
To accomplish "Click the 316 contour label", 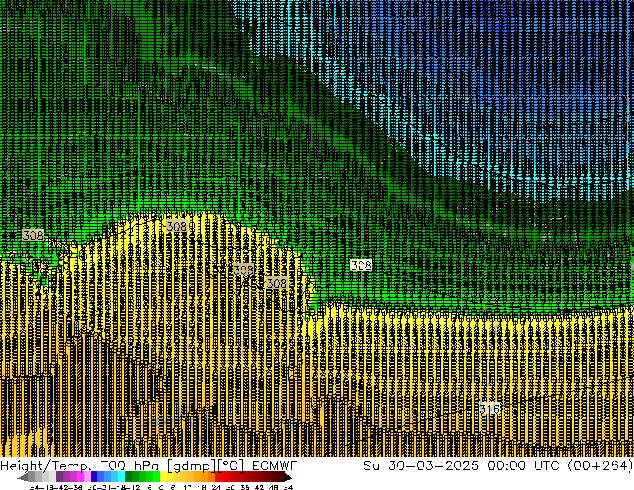I will coord(490,409).
